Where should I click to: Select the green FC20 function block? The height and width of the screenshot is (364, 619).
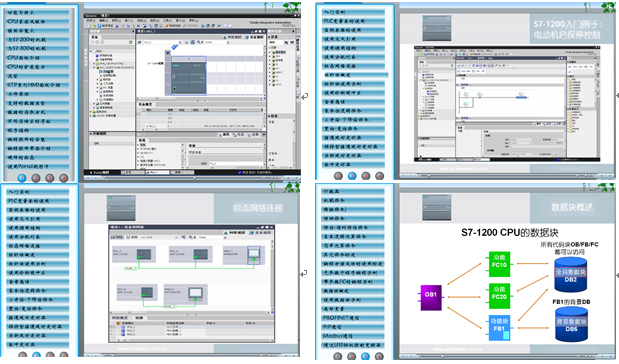coord(499,295)
